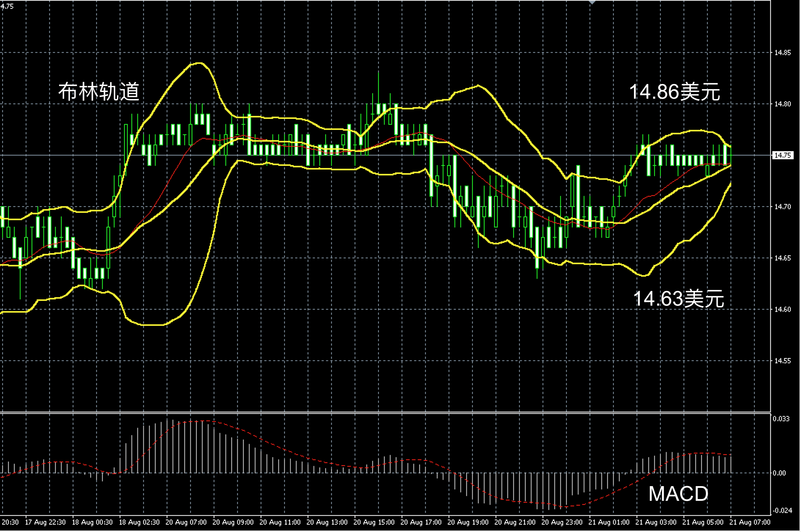The height and width of the screenshot is (532, 801).
Task: Click the 0.033 MACD scale value
Action: 781,419
